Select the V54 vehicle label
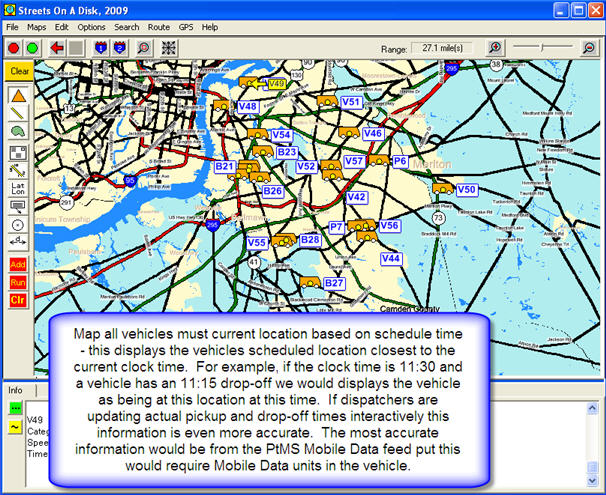 coord(281,135)
